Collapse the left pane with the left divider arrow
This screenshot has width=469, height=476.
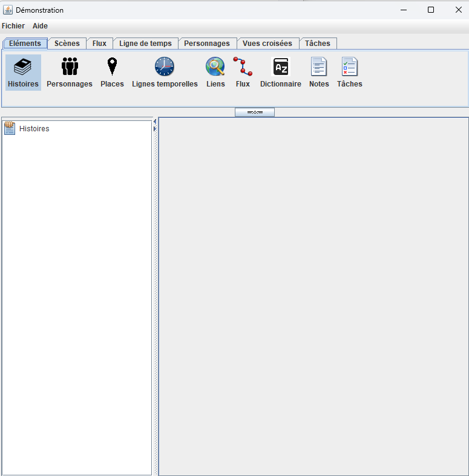point(154,122)
